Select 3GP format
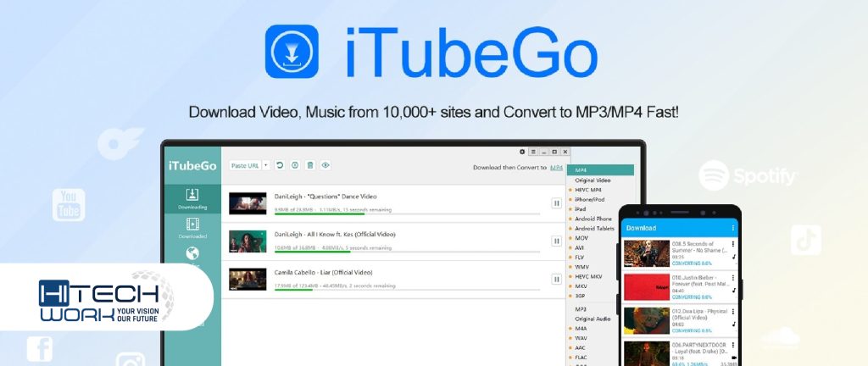Viewport: 868px width, 366px height. [x=581, y=296]
